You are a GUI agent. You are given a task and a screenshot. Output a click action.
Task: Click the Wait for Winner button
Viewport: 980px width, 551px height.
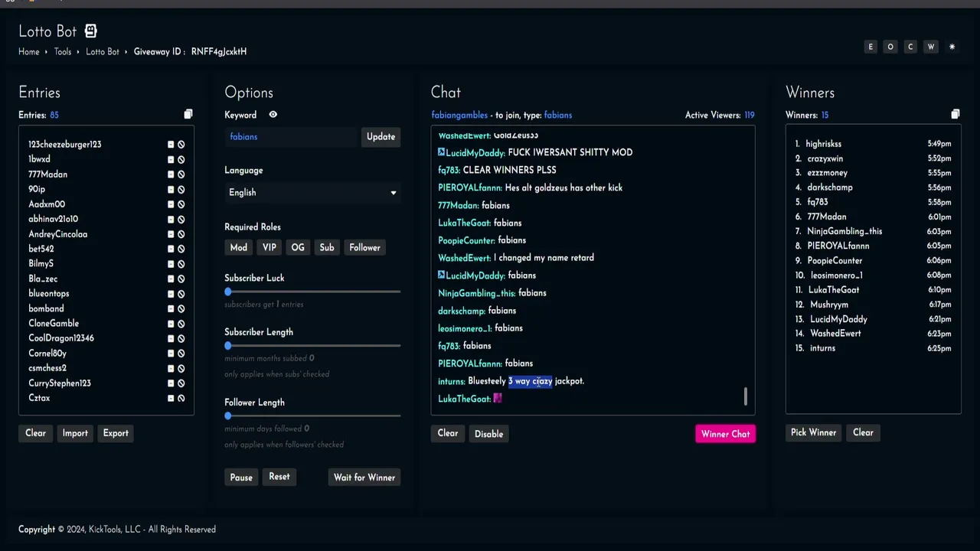pos(364,478)
